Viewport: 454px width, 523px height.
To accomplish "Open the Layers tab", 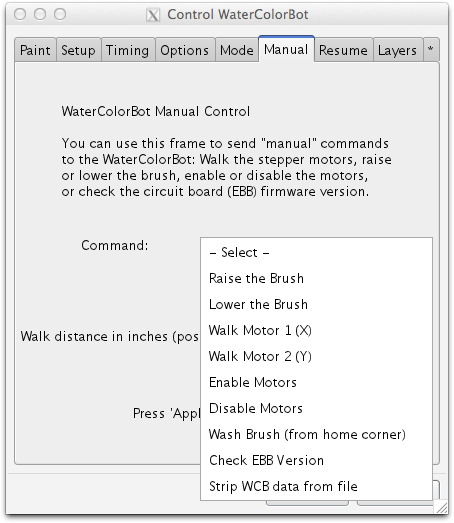I will point(397,50).
